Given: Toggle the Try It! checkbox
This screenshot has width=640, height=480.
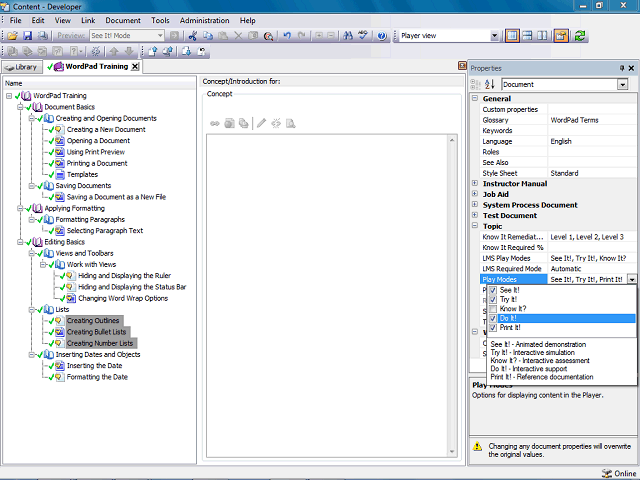Looking at the screenshot, I should (493, 300).
